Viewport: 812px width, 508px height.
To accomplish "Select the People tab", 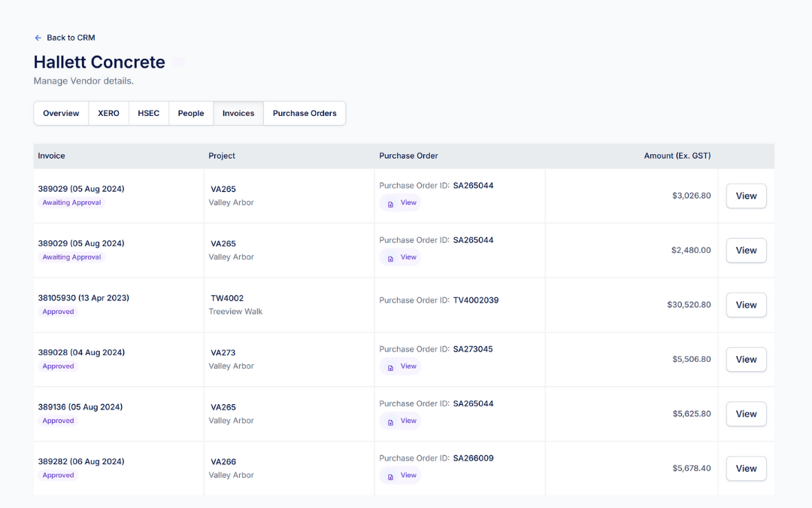I will click(x=191, y=113).
